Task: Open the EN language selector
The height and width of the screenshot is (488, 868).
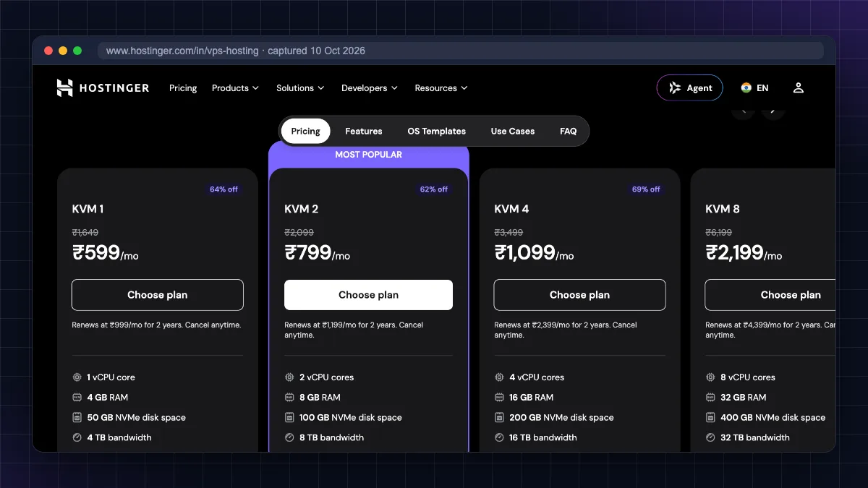Action: (x=762, y=88)
